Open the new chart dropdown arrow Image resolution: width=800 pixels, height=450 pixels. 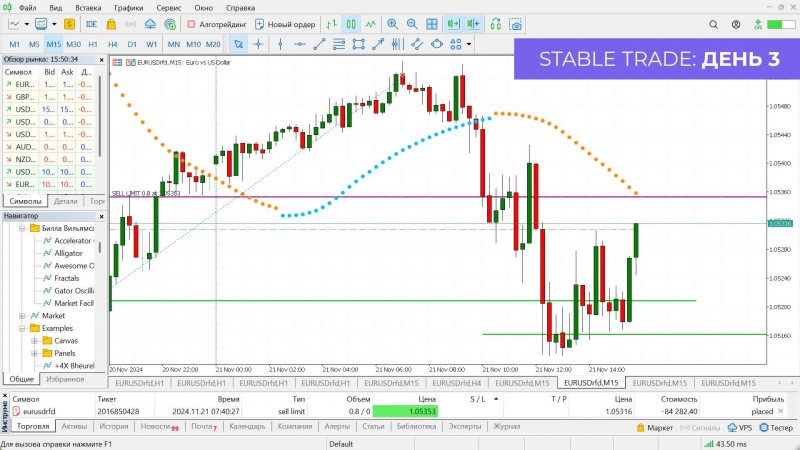[26, 24]
